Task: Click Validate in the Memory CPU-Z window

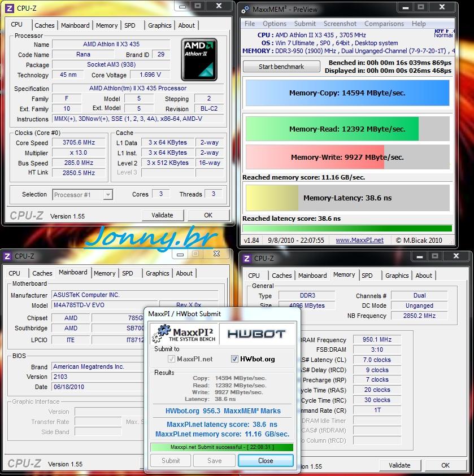Action: pos(399,465)
